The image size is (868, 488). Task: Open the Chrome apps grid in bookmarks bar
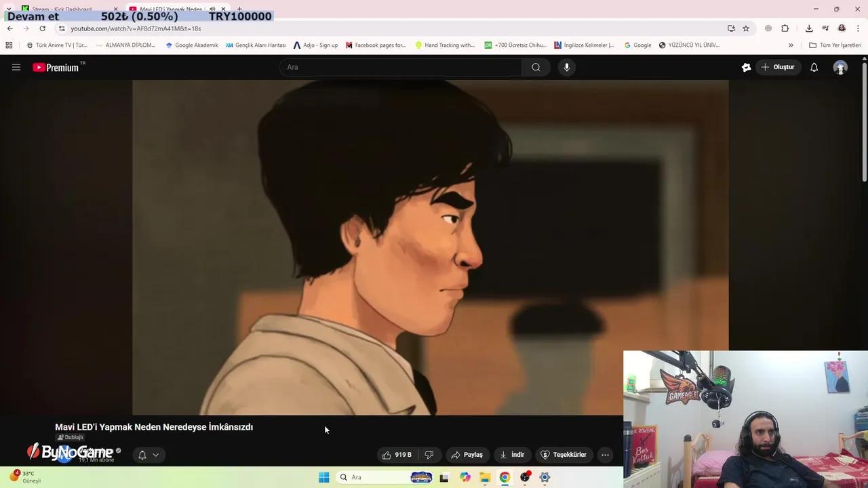tap(9, 45)
